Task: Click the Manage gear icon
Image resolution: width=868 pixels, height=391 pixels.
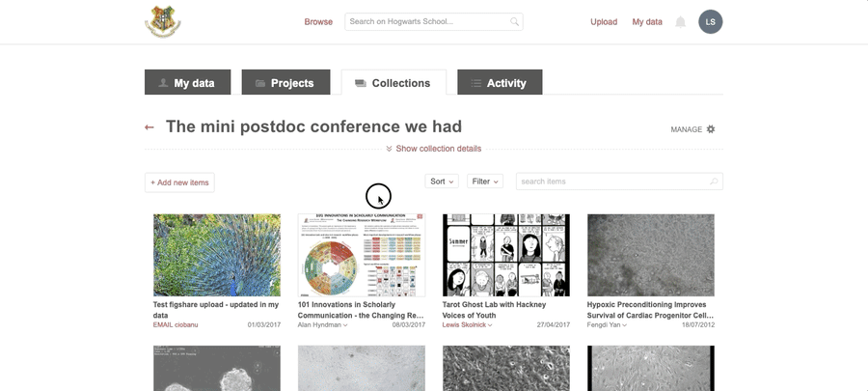Action: (711, 129)
